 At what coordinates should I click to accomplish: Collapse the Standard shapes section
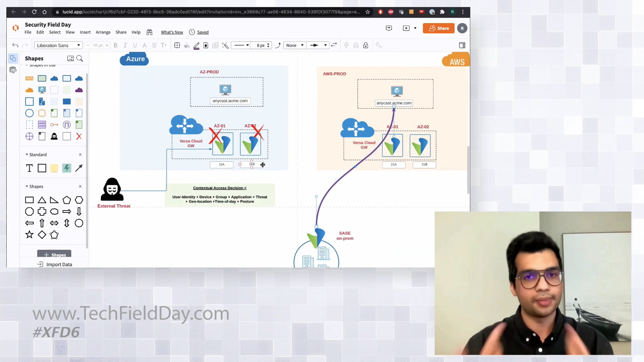(27, 154)
